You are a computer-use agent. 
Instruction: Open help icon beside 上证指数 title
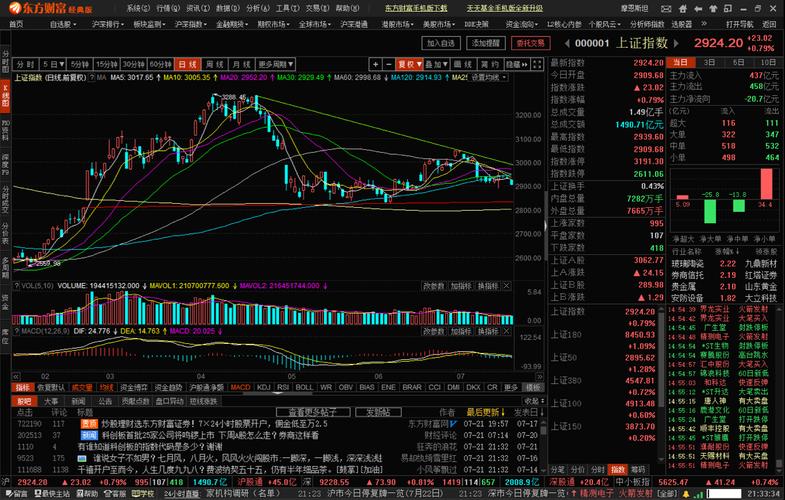click(92, 78)
